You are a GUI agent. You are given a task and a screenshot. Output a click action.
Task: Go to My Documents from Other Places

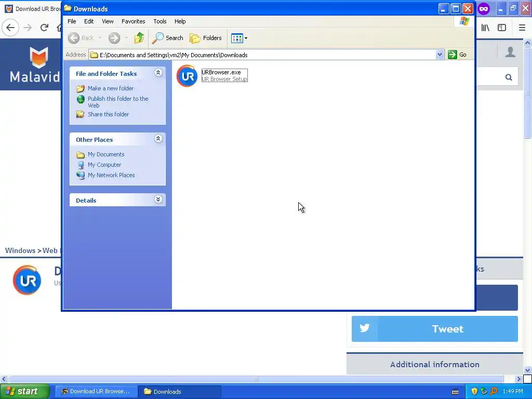(x=106, y=154)
